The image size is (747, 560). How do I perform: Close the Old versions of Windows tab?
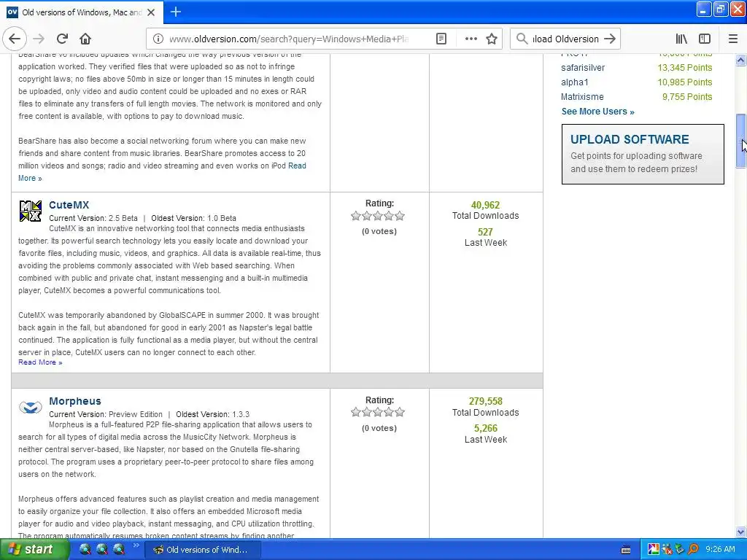151,12
